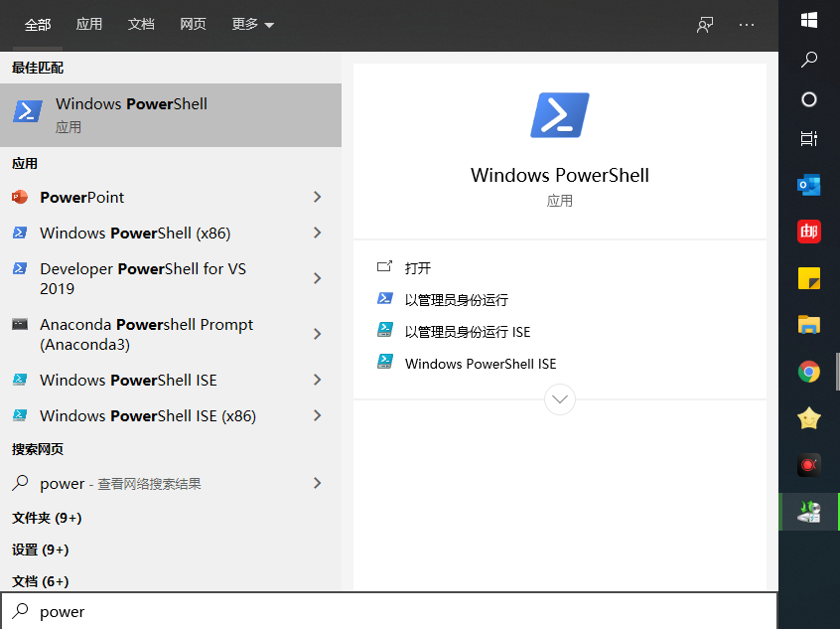Switch to the 网页 tab
This screenshot has height=629, width=840.
coord(193,25)
